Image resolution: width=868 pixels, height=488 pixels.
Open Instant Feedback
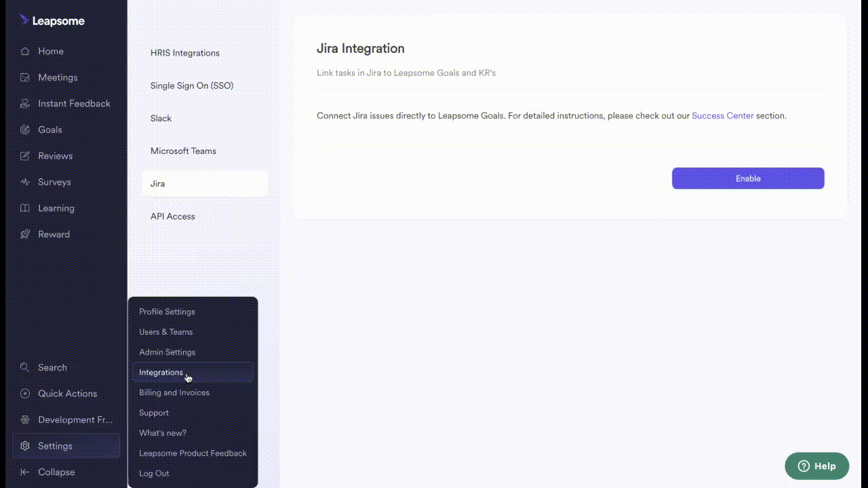(75, 103)
